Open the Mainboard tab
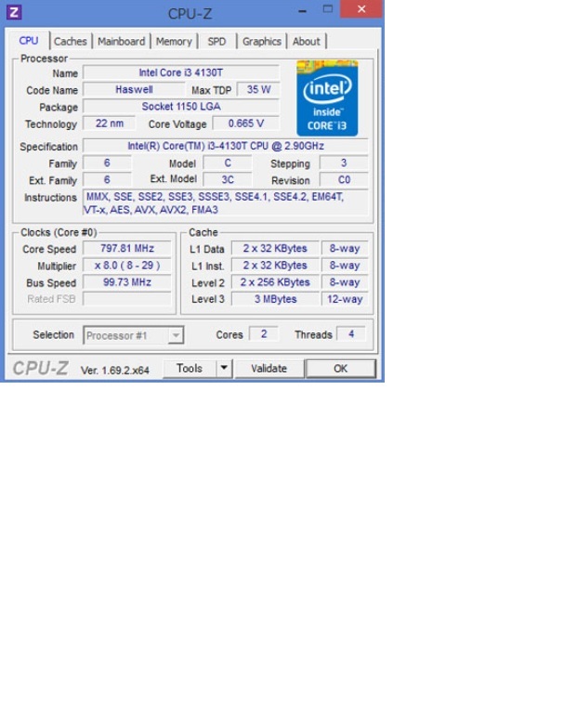The image size is (577, 728). coord(121,41)
